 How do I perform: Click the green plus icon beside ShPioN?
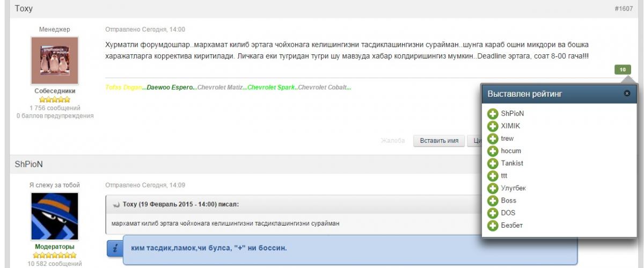[493, 114]
